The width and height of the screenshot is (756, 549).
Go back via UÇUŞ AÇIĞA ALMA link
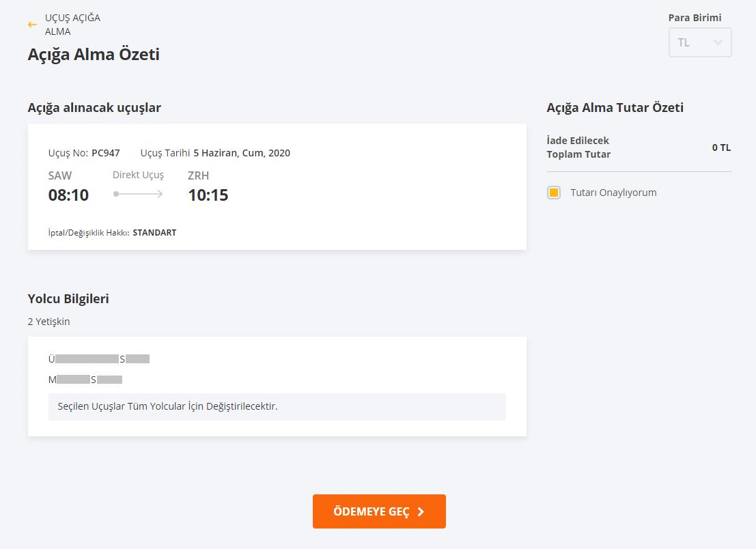pos(72,25)
